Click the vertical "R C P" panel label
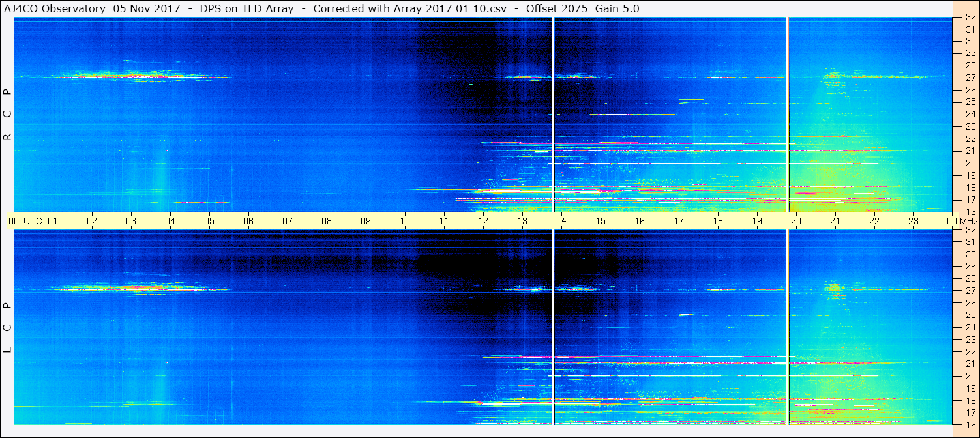The height and width of the screenshot is (438, 980). pyautogui.click(x=7, y=114)
